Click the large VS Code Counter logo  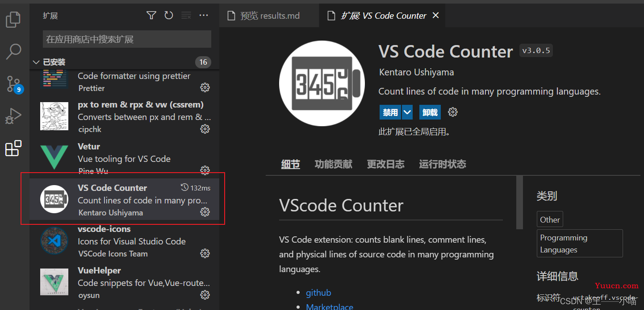point(322,83)
